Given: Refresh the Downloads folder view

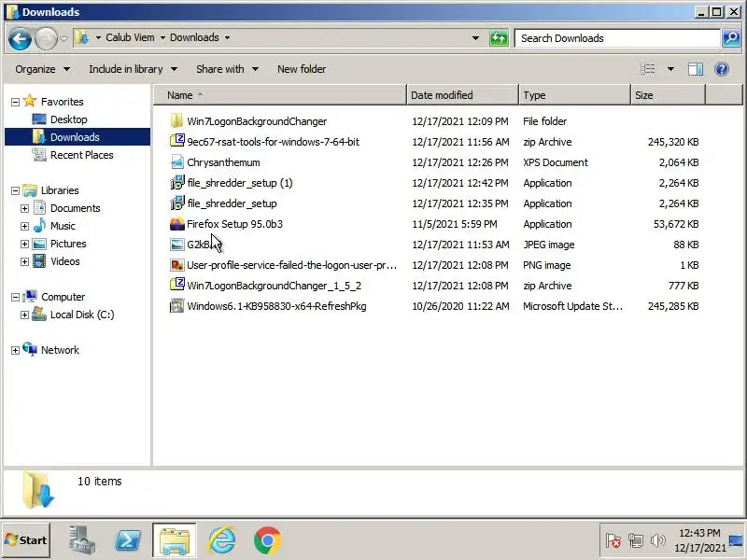Looking at the screenshot, I should [499, 38].
